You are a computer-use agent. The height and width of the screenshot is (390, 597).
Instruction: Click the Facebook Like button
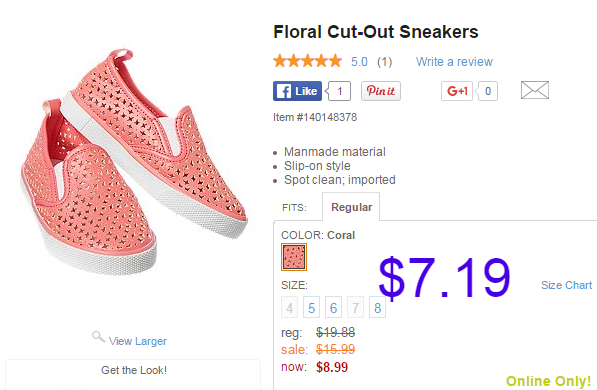point(297,91)
